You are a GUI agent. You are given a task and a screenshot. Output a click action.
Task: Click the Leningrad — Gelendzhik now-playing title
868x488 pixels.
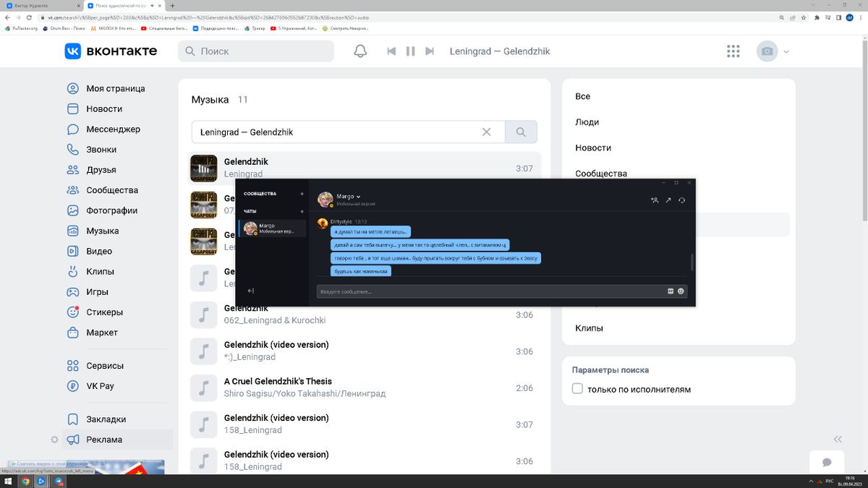click(500, 51)
